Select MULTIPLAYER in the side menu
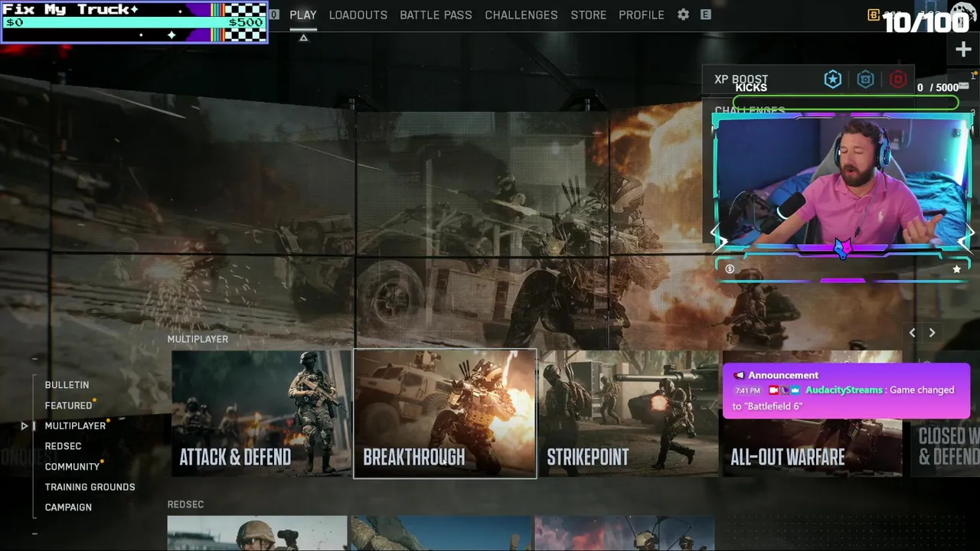980x551 pixels. click(x=75, y=425)
